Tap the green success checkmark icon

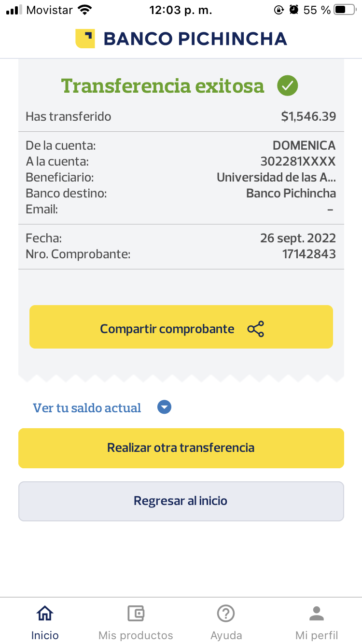click(x=288, y=86)
